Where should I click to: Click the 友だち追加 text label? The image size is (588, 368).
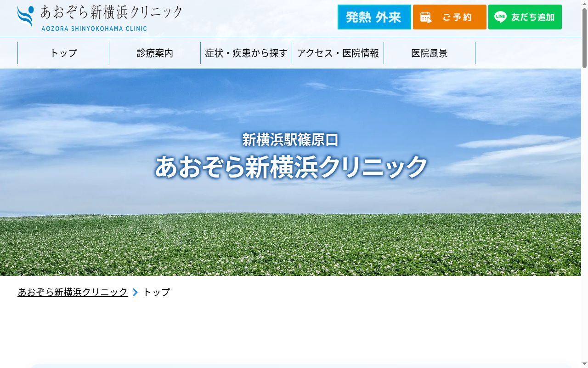(x=533, y=17)
